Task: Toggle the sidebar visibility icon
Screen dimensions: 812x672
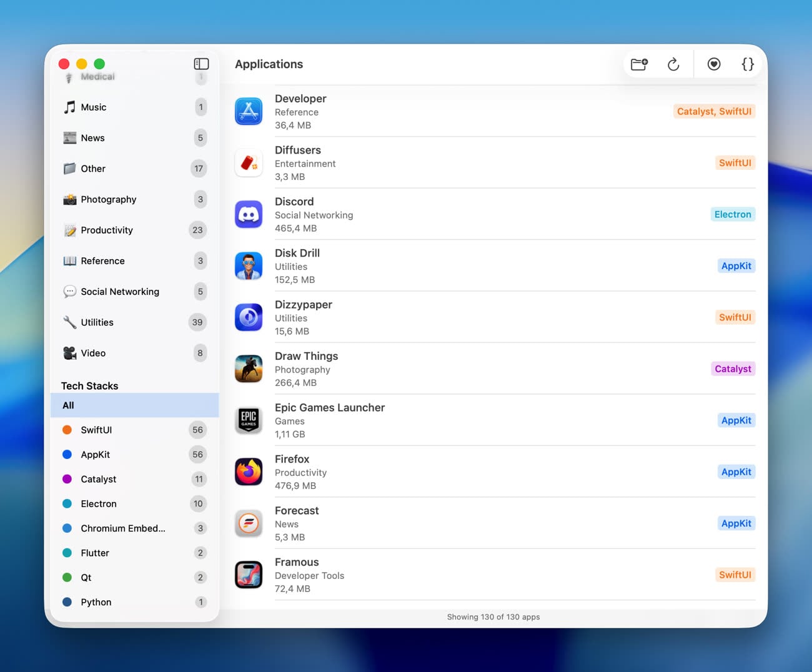Action: tap(201, 63)
